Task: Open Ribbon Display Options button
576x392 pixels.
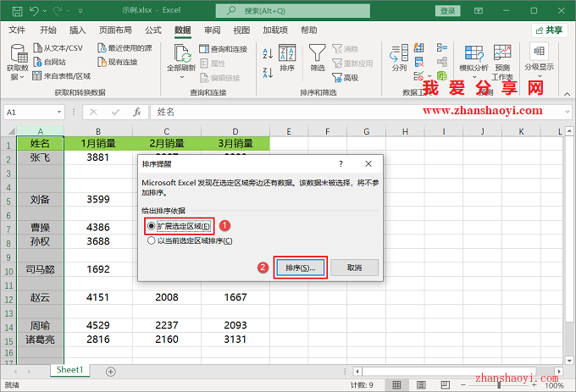Action: point(479,11)
